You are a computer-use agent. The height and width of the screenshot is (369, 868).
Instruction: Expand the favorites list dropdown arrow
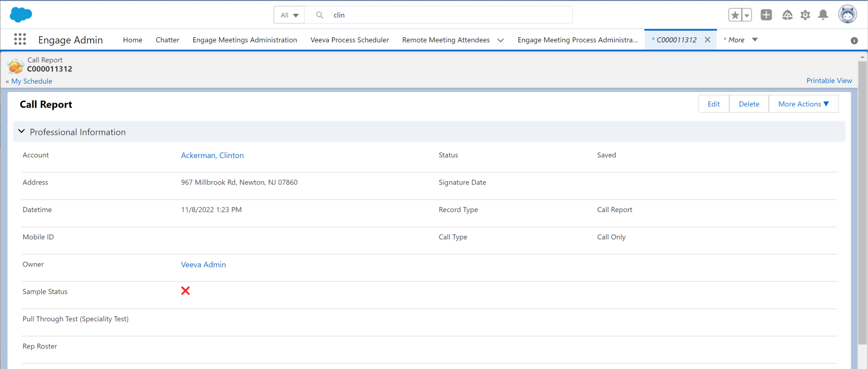(x=747, y=16)
